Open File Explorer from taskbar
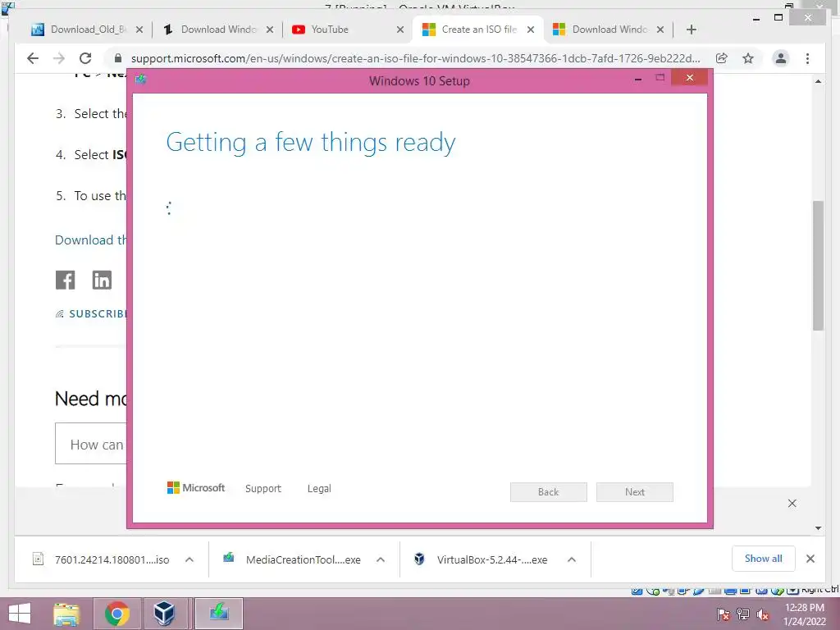The width and height of the screenshot is (840, 630). 66,614
